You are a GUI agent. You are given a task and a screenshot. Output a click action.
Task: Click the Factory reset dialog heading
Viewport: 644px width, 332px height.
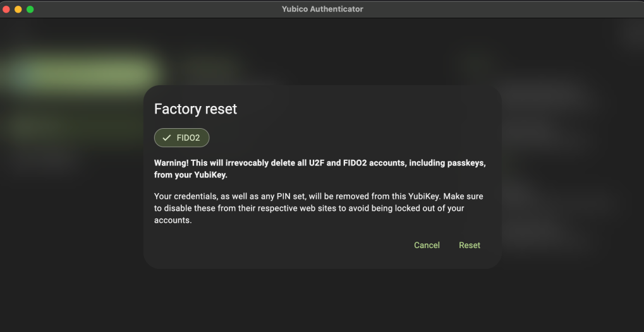coord(195,109)
